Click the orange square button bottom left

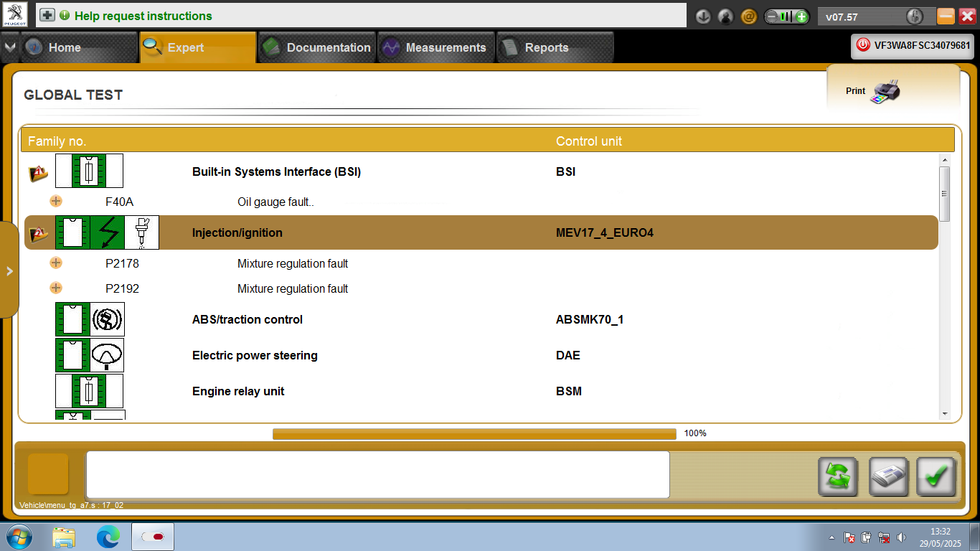48,474
